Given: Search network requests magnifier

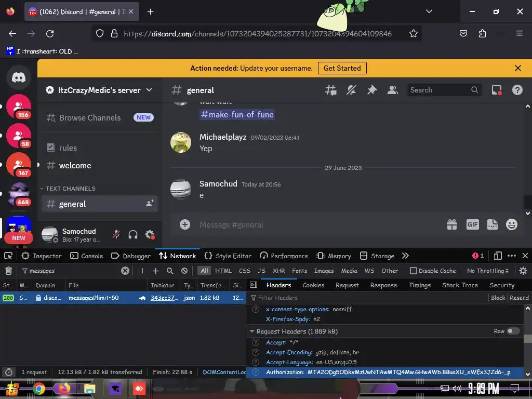Looking at the screenshot, I should 170,271.
